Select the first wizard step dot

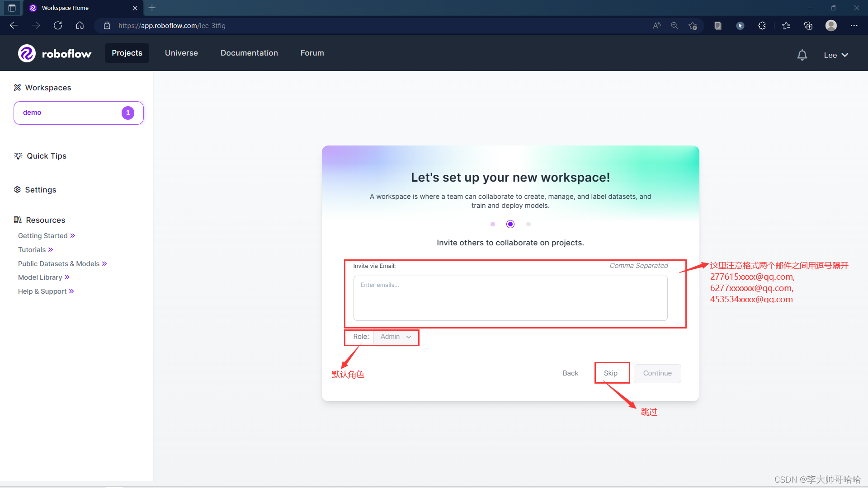click(x=493, y=224)
